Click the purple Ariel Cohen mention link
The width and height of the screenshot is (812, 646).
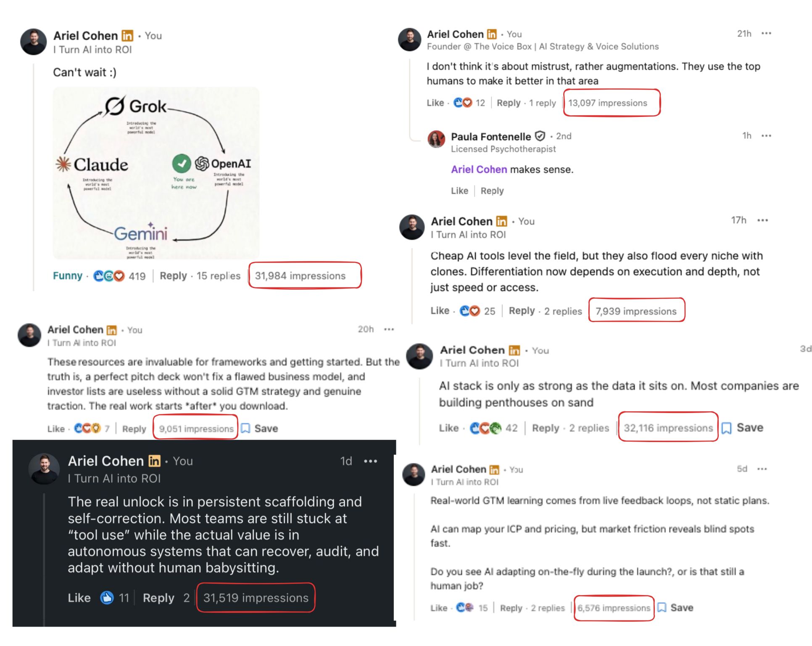click(x=479, y=169)
